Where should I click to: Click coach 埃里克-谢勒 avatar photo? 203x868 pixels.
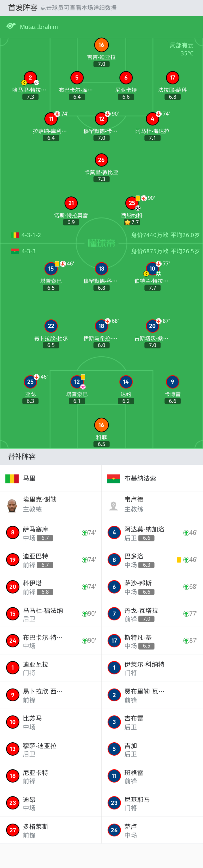click(x=12, y=505)
